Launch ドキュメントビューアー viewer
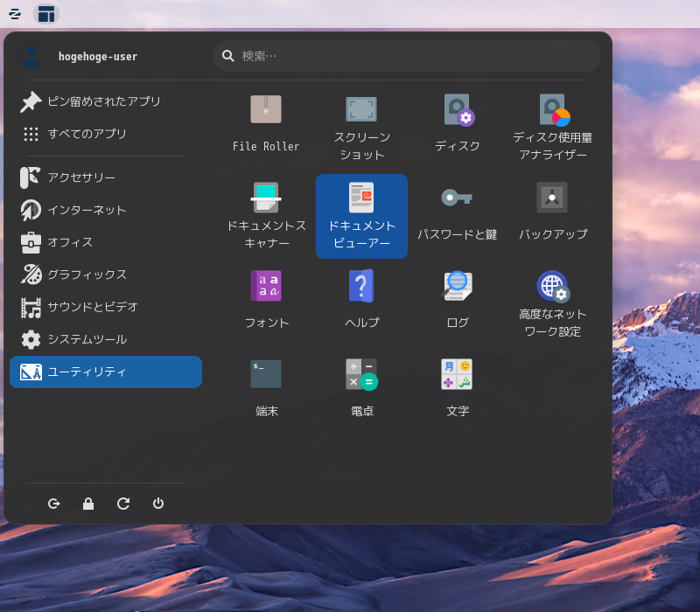700x612 pixels. pos(361,216)
